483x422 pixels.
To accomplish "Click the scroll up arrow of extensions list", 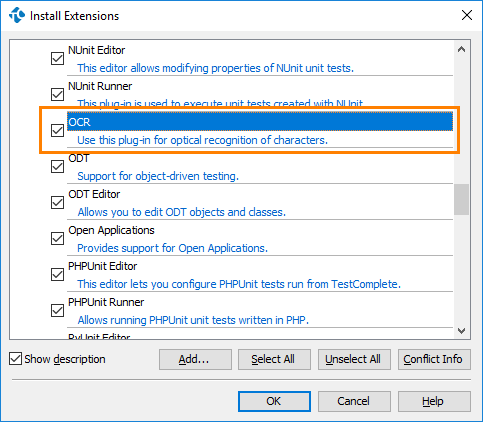I will tap(461, 50).
